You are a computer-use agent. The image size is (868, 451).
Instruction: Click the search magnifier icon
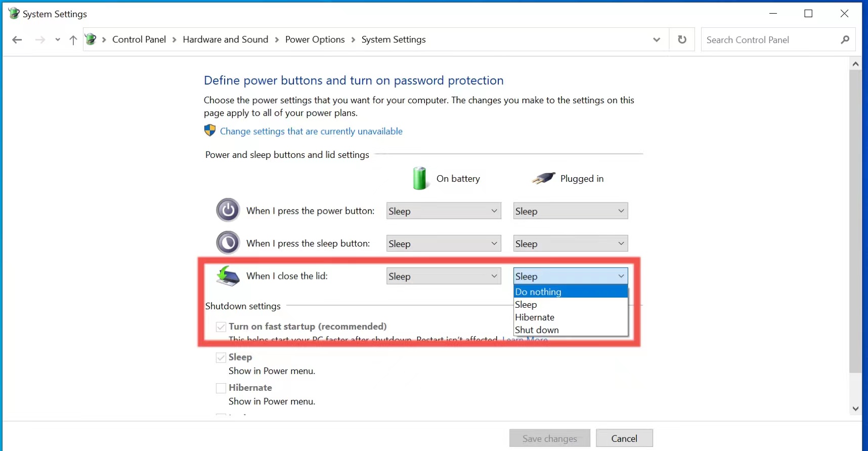845,39
